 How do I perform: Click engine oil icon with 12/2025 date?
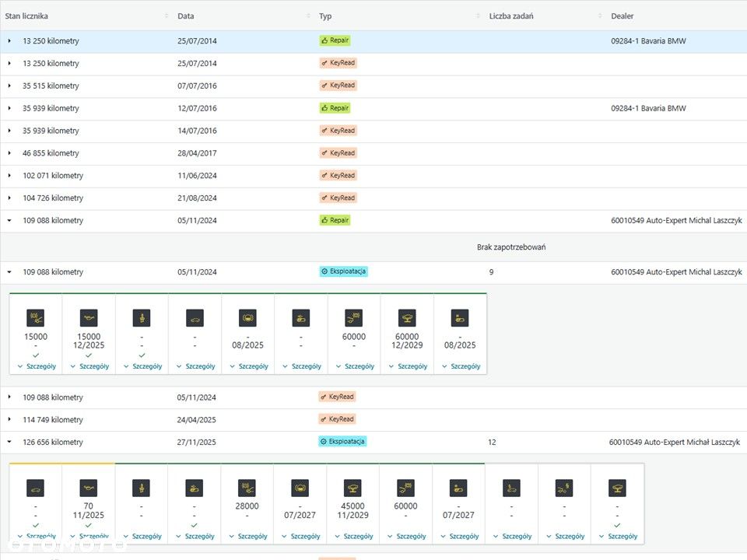coord(89,318)
